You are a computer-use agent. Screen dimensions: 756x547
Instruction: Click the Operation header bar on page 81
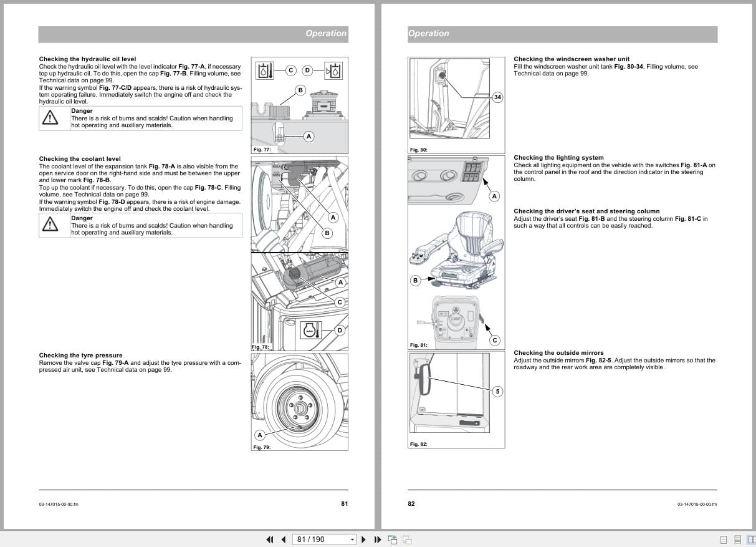[193, 34]
